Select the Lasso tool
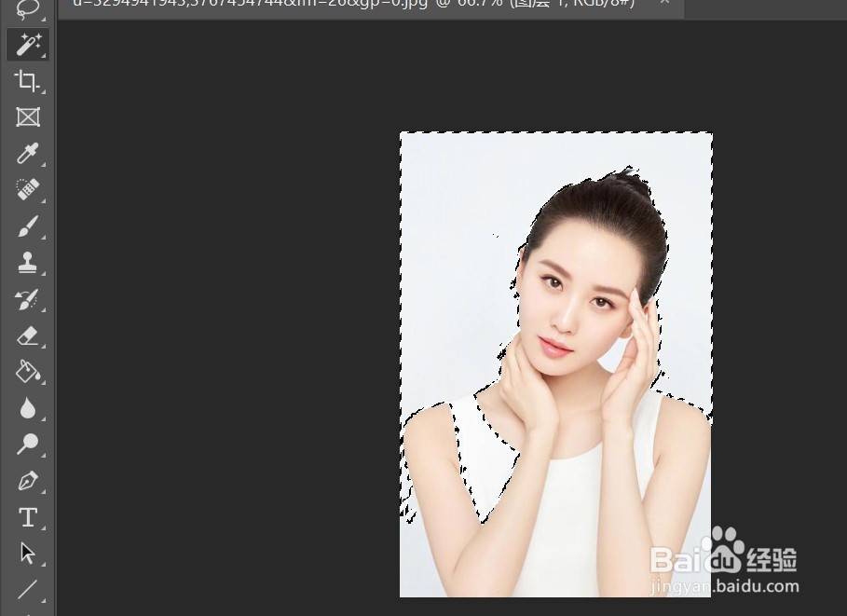847x616 pixels. tap(27, 9)
